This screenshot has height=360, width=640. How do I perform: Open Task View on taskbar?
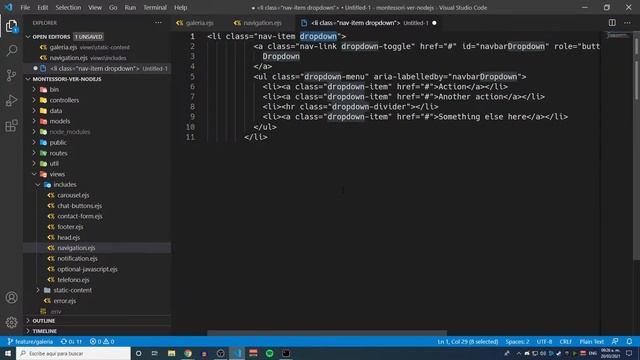tap(155, 353)
